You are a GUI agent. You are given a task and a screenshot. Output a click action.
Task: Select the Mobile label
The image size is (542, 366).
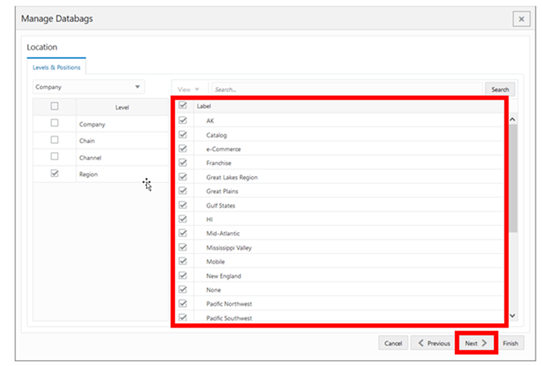coord(215,262)
